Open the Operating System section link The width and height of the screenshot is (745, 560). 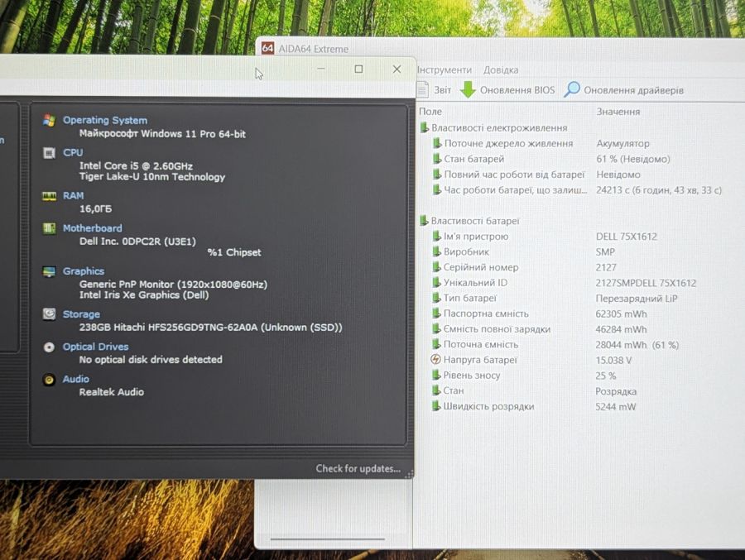pyautogui.click(x=105, y=120)
